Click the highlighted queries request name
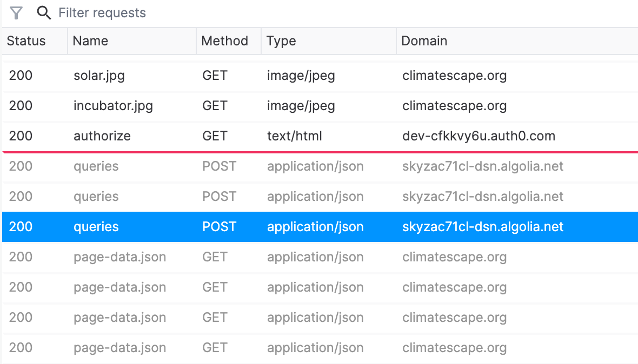 [x=96, y=227]
